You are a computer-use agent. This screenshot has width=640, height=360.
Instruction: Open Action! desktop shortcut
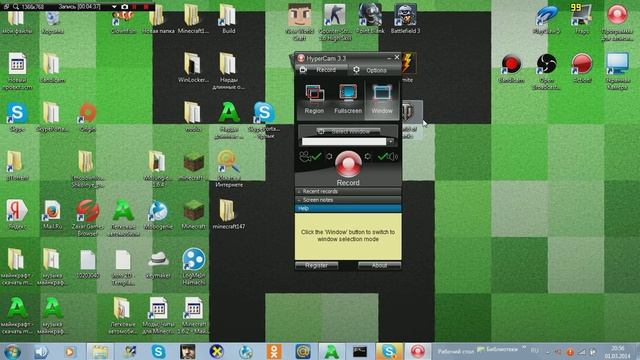[582, 69]
